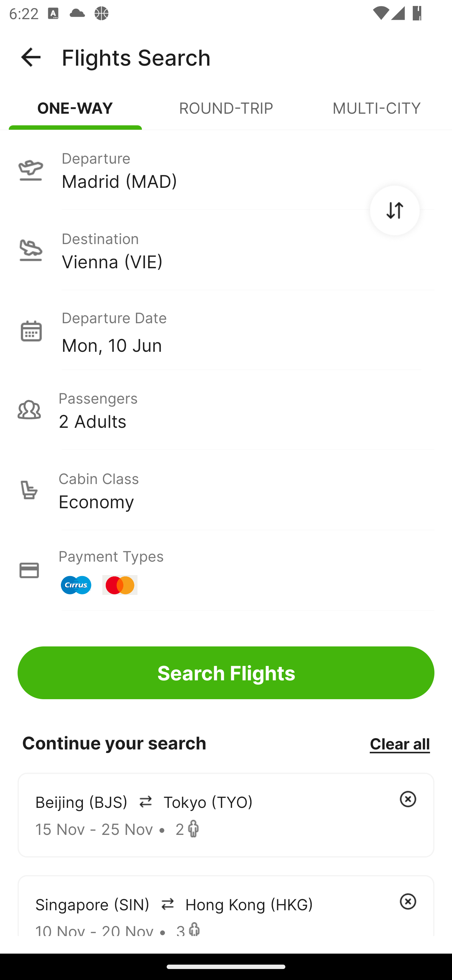Remove the Beijing to Tokyo recent search
452x980 pixels.
[x=407, y=799]
